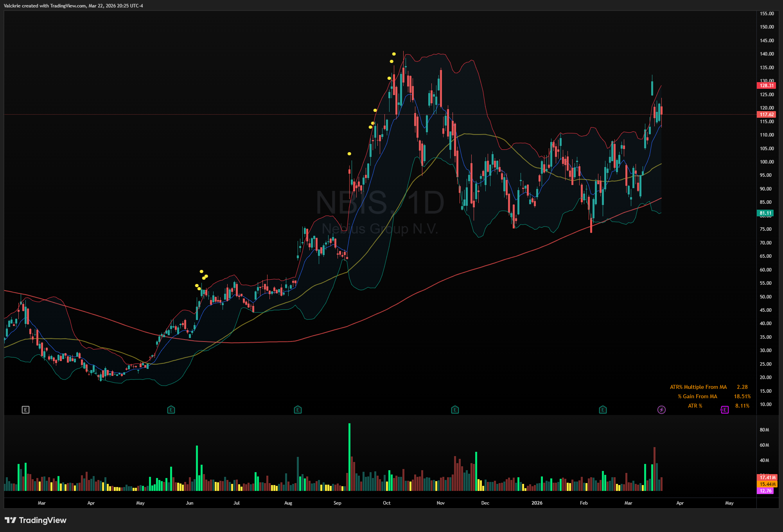Click the orange 15.44M volume label
The height and width of the screenshot is (532, 783).
tap(767, 484)
